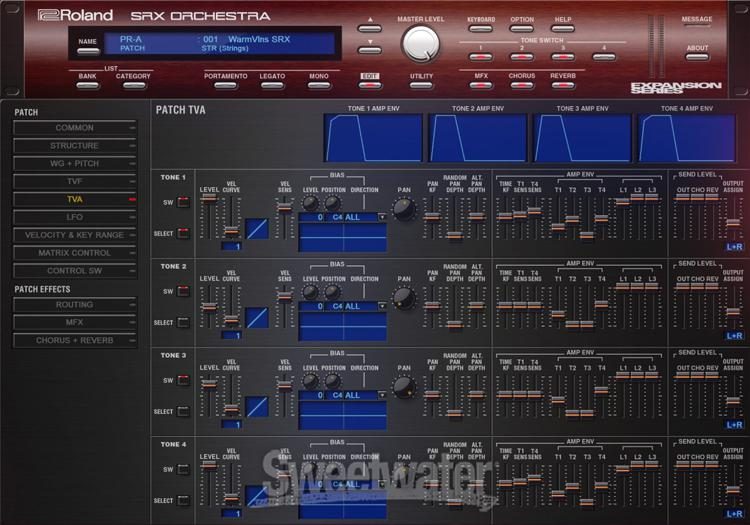The height and width of the screenshot is (525, 750).
Task: Open the Tone 2 Amp Env graph
Action: (x=478, y=138)
